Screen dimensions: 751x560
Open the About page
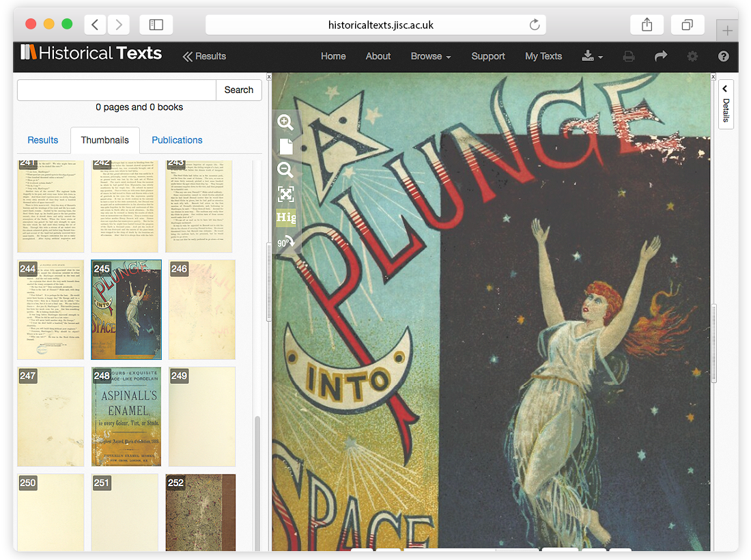(378, 56)
